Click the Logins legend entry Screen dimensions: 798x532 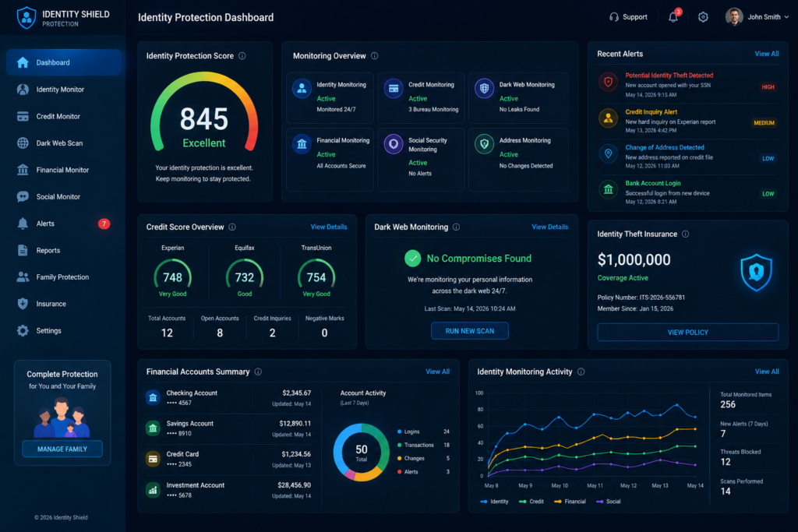[423, 432]
